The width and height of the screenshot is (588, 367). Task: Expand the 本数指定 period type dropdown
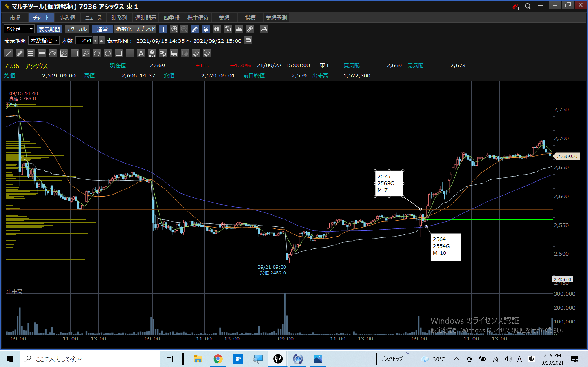coord(44,41)
